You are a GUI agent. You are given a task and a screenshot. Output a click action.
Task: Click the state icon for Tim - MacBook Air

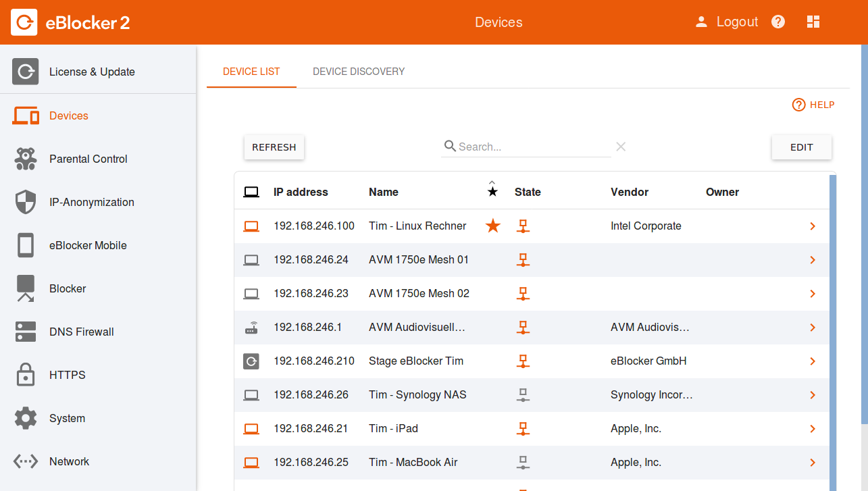coord(522,463)
